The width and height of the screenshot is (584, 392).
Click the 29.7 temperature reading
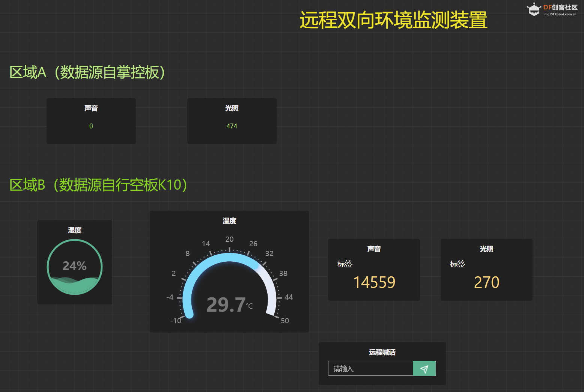226,305
